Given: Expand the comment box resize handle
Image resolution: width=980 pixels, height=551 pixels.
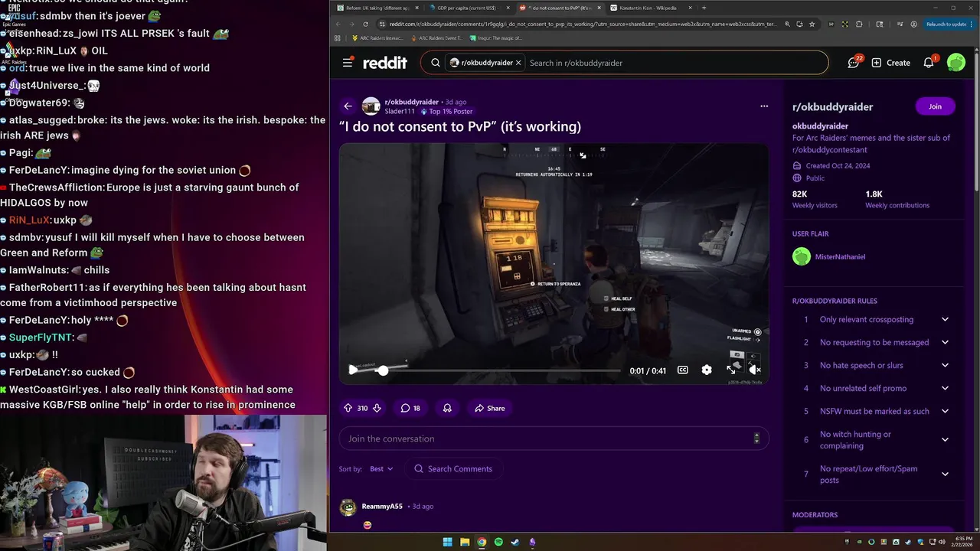Looking at the screenshot, I should (x=756, y=439).
